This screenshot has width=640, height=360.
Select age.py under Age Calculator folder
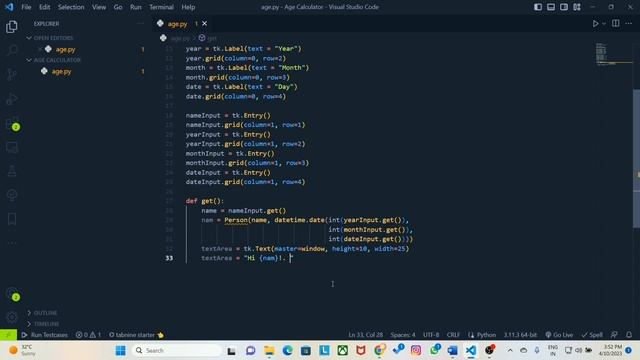click(x=61, y=71)
